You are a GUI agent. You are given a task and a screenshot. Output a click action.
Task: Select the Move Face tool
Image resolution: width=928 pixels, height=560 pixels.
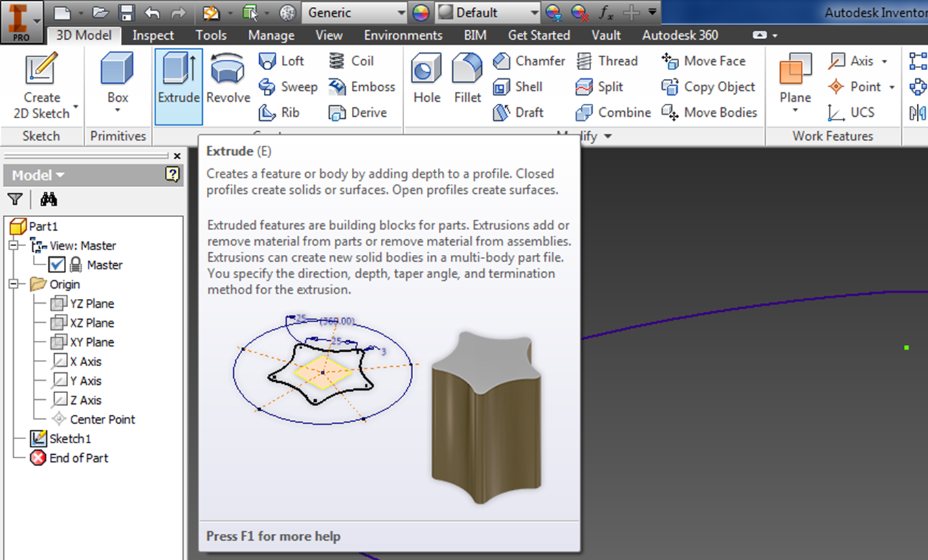[703, 61]
